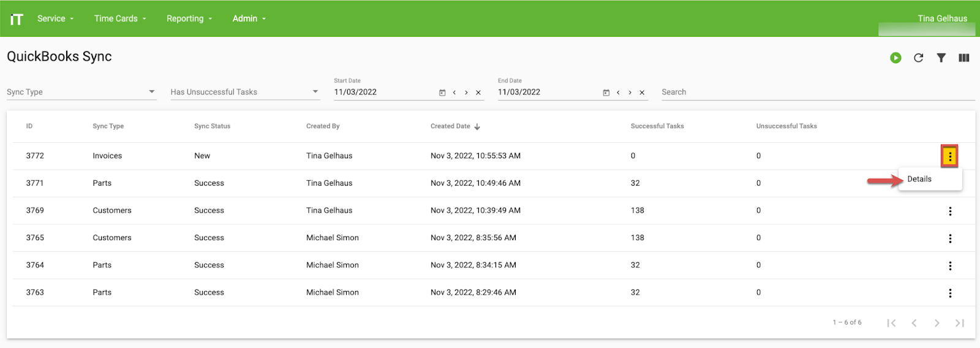980x348 pixels.
Task: Click the ID cell 3769
Action: tap(36, 210)
